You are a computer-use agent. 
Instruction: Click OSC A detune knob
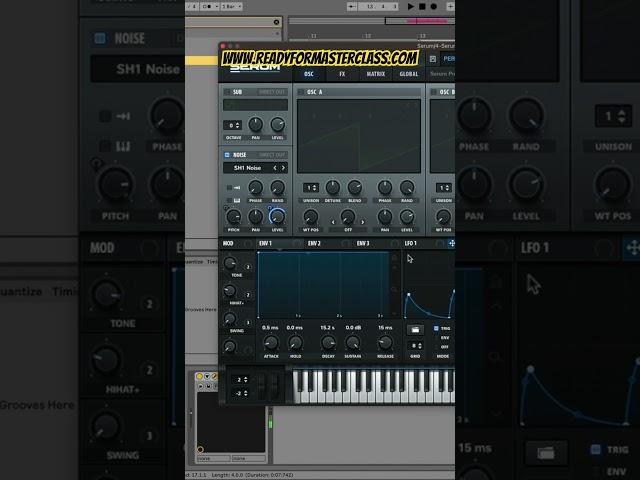[x=333, y=187]
